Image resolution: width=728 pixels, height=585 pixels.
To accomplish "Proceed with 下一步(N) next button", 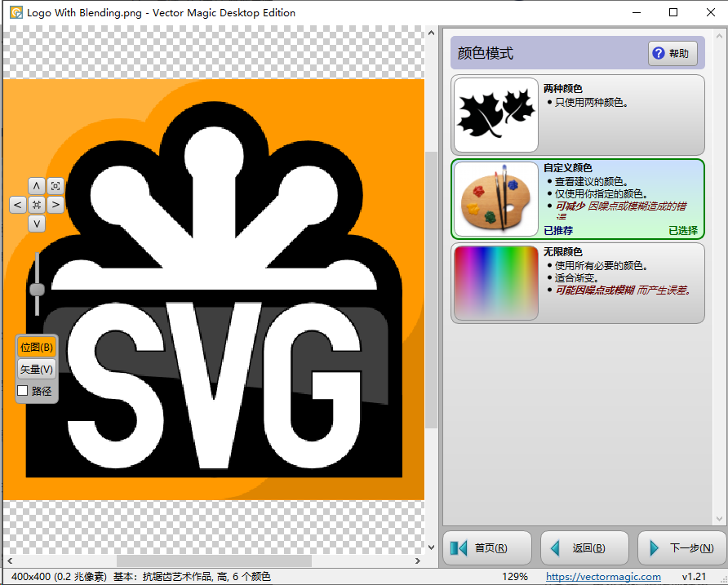I will coord(682,547).
